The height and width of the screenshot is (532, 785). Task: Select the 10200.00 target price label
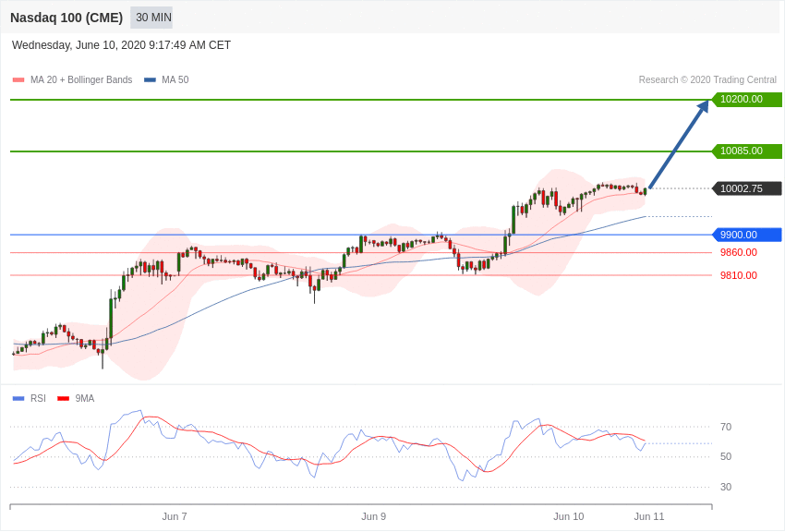(746, 100)
